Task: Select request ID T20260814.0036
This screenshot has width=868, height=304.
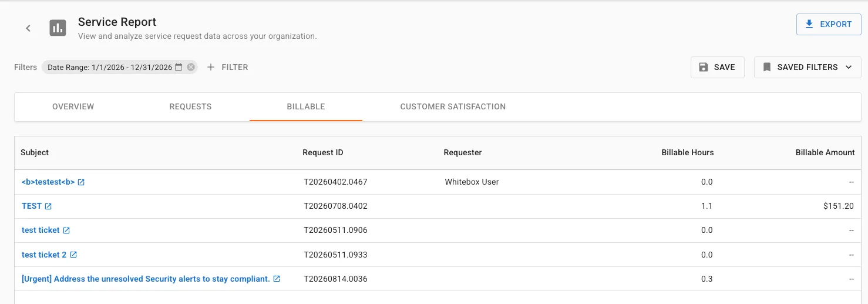Action: coord(335,279)
